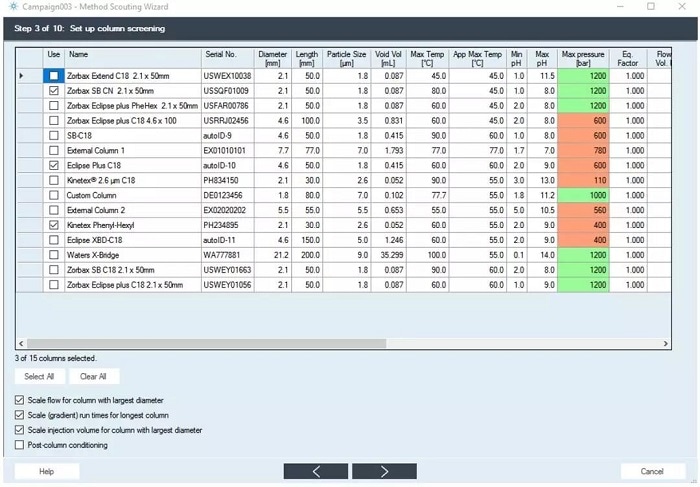Maximize the Method Scouting Wizard window

tap(651, 7)
